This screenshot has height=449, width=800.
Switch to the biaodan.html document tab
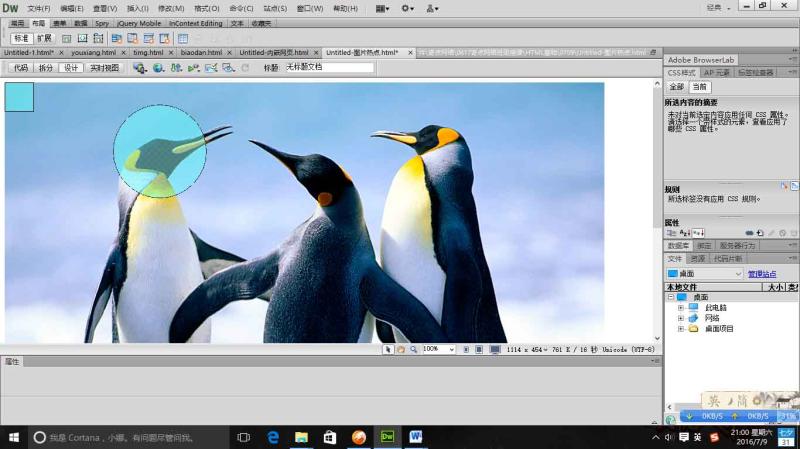(x=201, y=52)
